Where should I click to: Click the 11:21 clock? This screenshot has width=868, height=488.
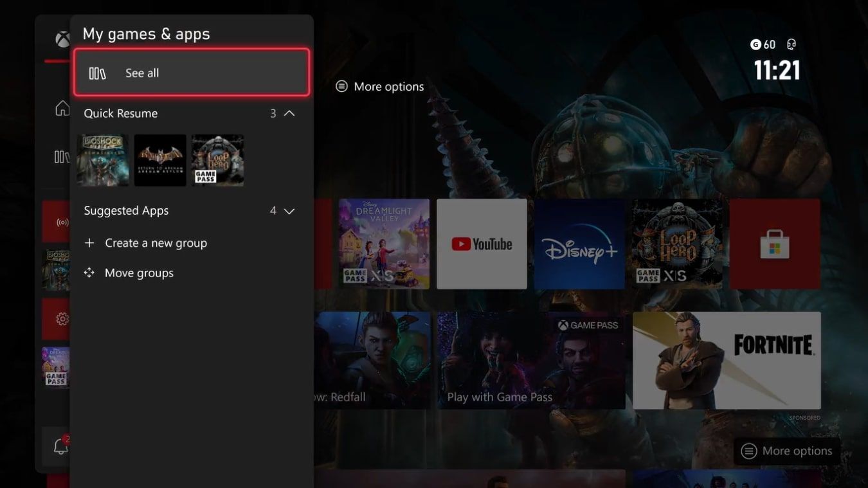click(x=777, y=70)
